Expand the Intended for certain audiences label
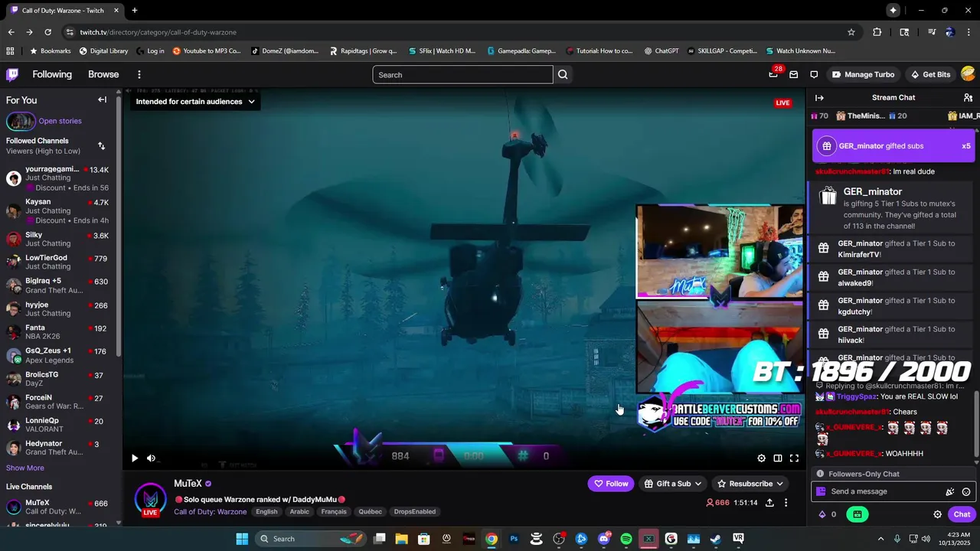980x551 pixels. click(x=195, y=101)
